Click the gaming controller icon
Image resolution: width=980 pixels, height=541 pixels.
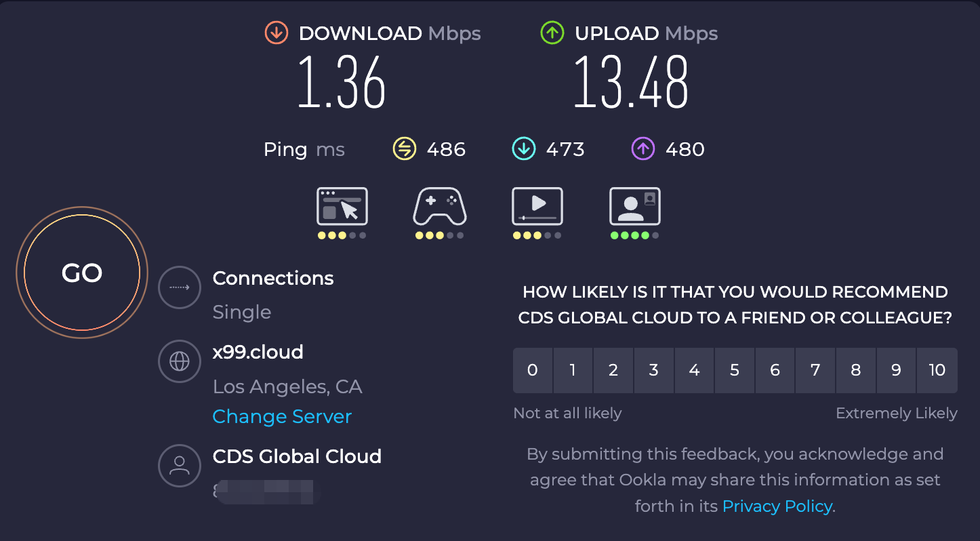[x=439, y=207]
